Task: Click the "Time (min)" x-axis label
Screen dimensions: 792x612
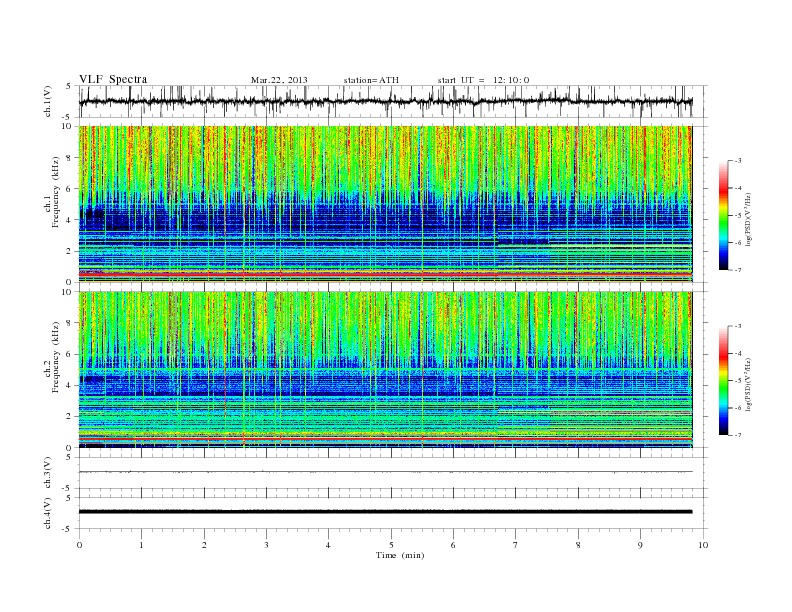Action: click(x=400, y=555)
